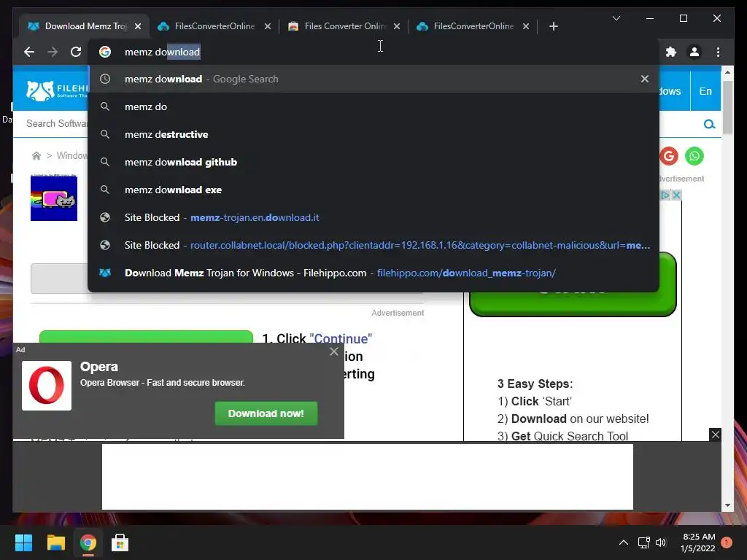Open memz-trojan.en.download.it Site Blocked suggestion
Screen dimensions: 747x560
click(373, 217)
